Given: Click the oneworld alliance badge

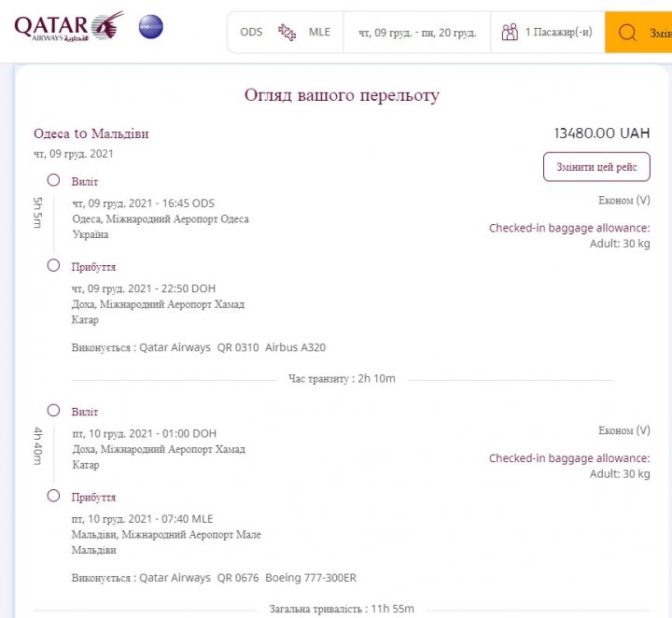Looking at the screenshot, I should click(150, 27).
